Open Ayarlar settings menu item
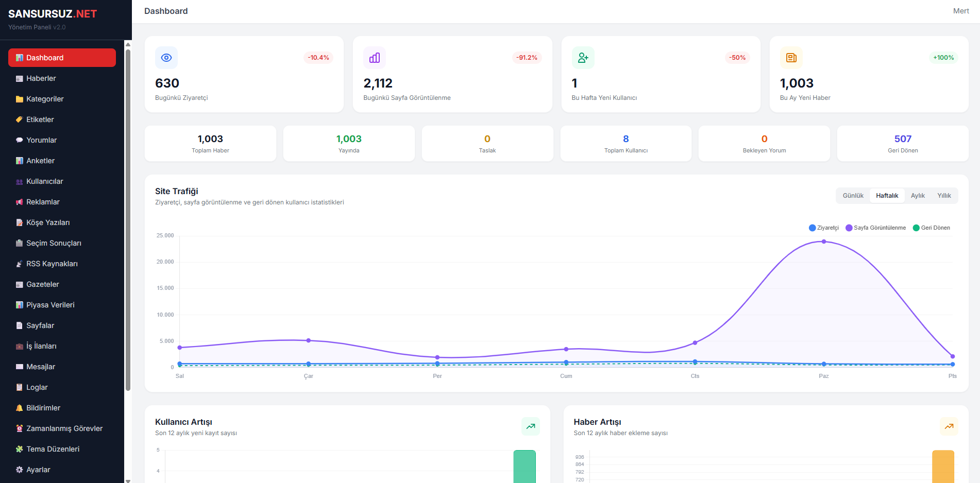The image size is (980, 483). click(62, 470)
